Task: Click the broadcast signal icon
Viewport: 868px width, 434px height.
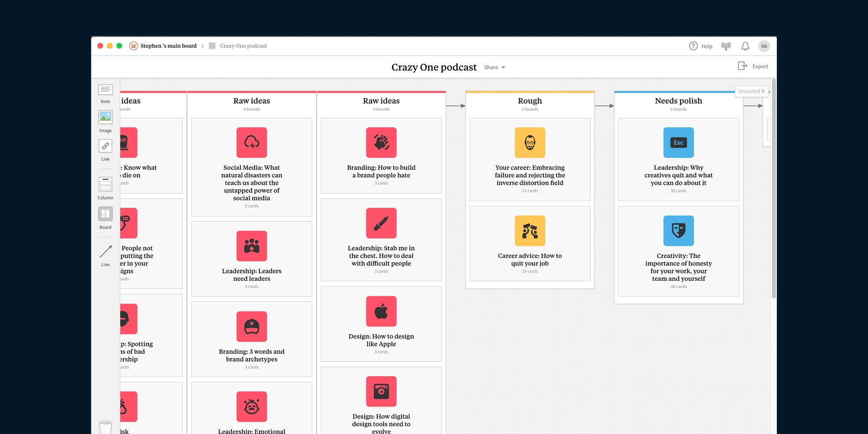Action: pyautogui.click(x=726, y=46)
